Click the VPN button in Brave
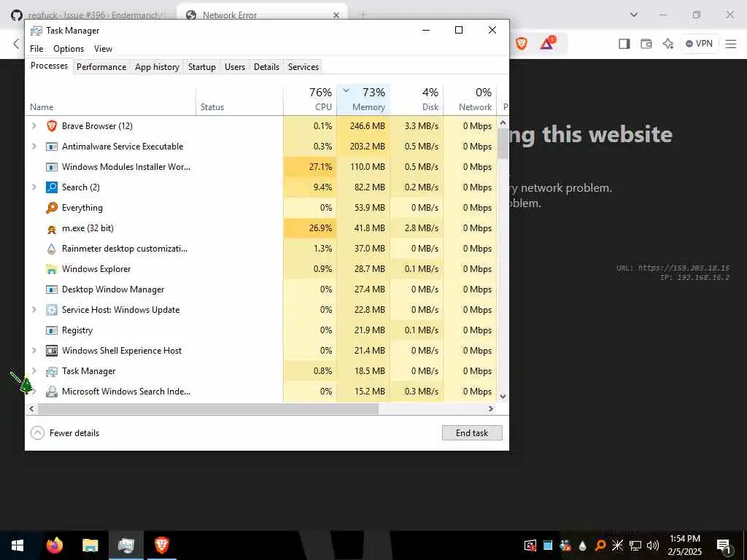This screenshot has width=747, height=560. click(x=699, y=44)
